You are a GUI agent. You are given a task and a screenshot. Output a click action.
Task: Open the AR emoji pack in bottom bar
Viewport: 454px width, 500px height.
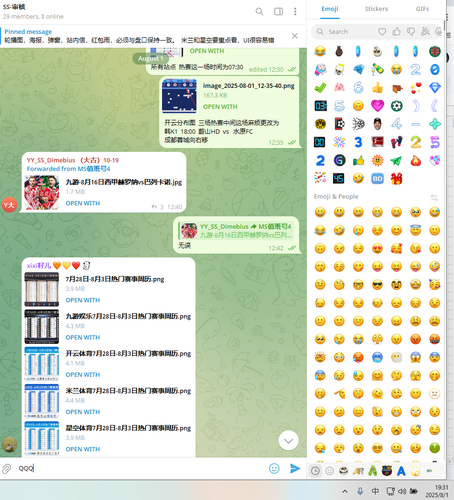359,471
